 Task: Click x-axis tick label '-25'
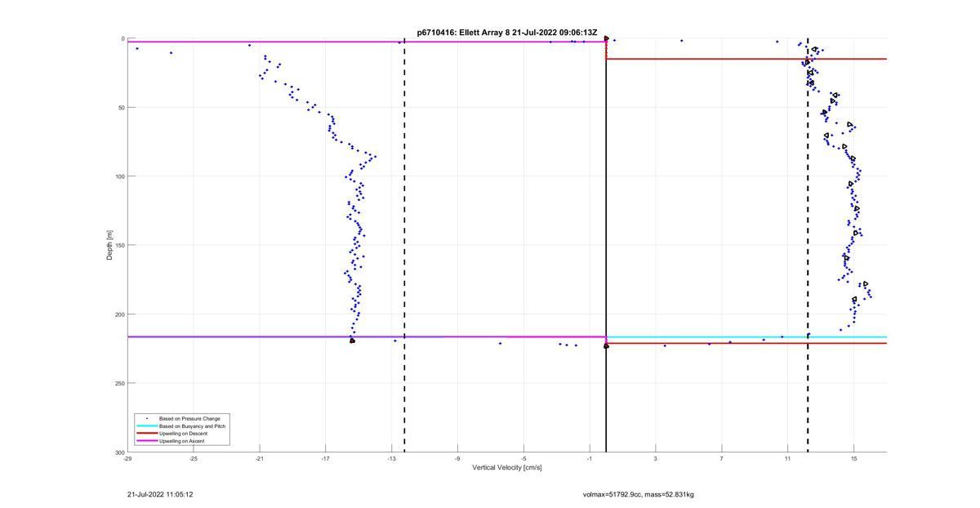tap(194, 459)
